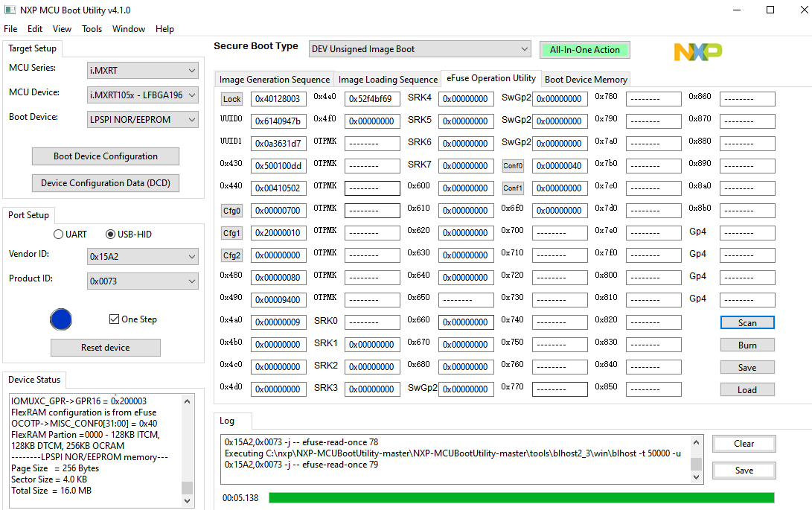Select the Cfg1 fuse icon
Viewport: 812px width, 510px height.
231,232
